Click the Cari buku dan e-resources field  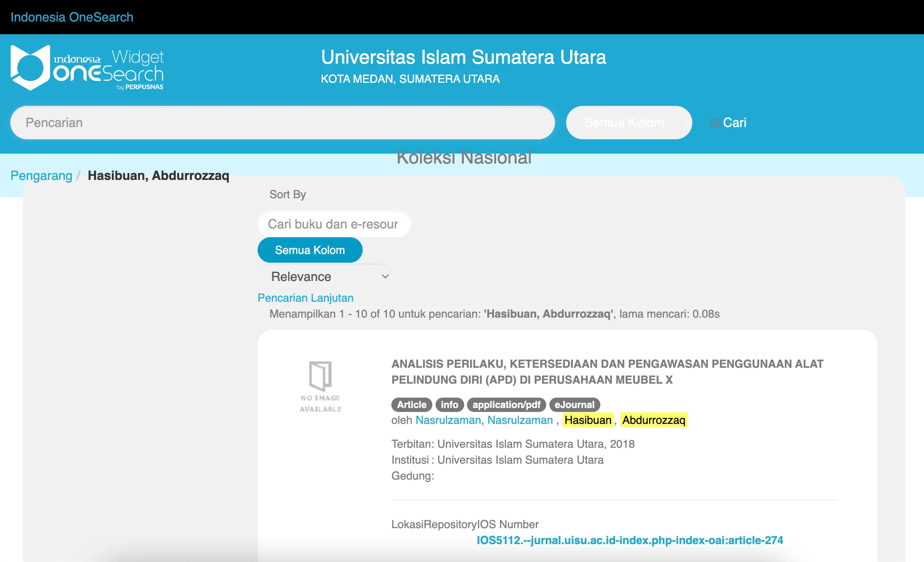334,224
